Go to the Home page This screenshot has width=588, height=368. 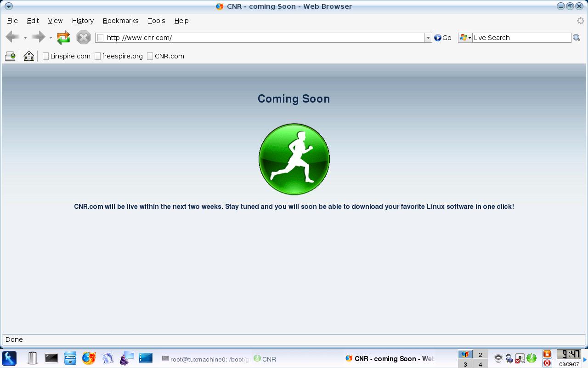click(x=28, y=56)
